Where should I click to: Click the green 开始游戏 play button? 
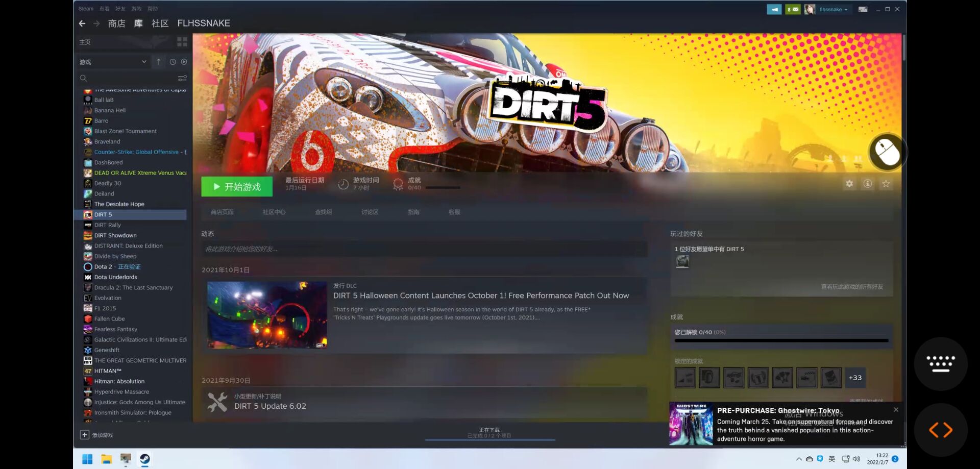click(x=237, y=187)
